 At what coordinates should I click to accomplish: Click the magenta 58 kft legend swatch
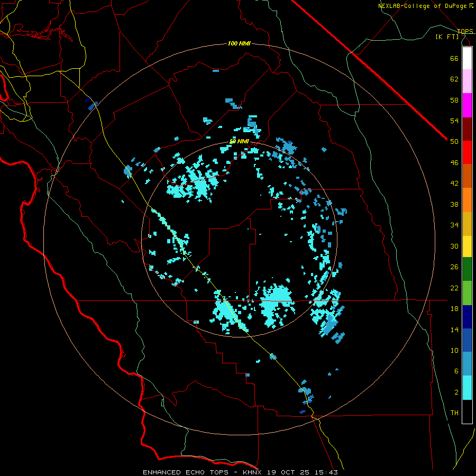(x=467, y=105)
